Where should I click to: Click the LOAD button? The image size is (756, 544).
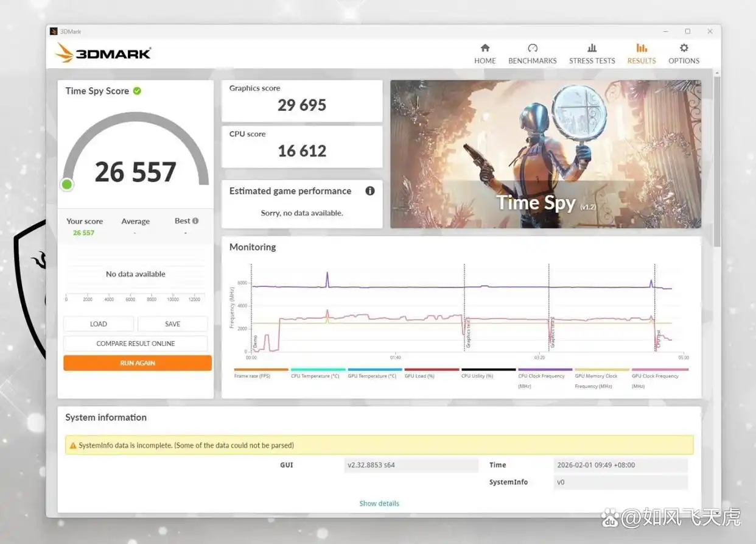99,324
